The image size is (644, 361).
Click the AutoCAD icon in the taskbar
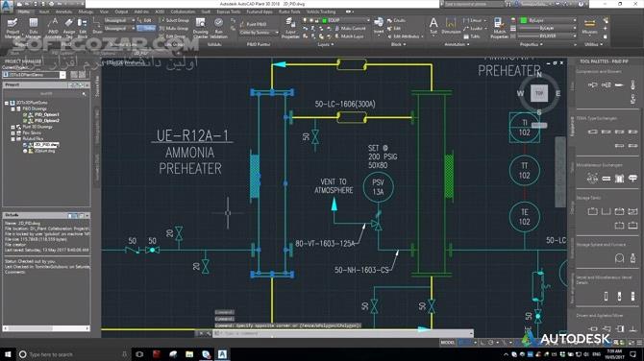pos(222,354)
